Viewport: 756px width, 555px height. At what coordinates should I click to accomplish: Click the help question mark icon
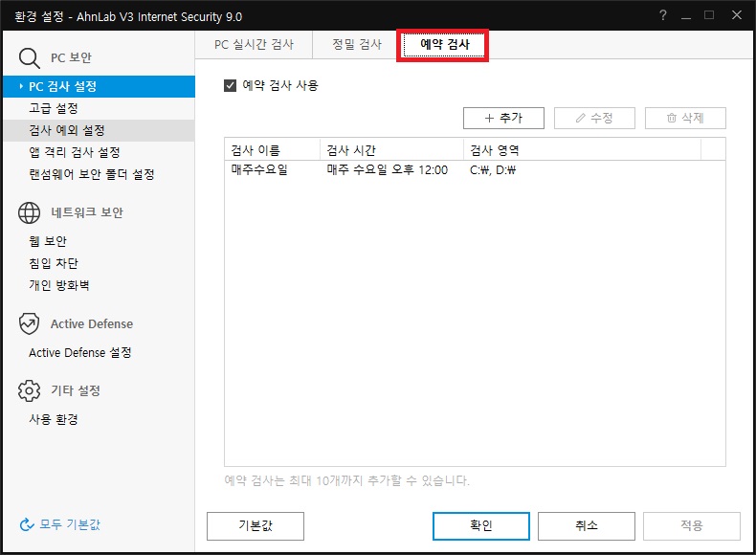662,15
